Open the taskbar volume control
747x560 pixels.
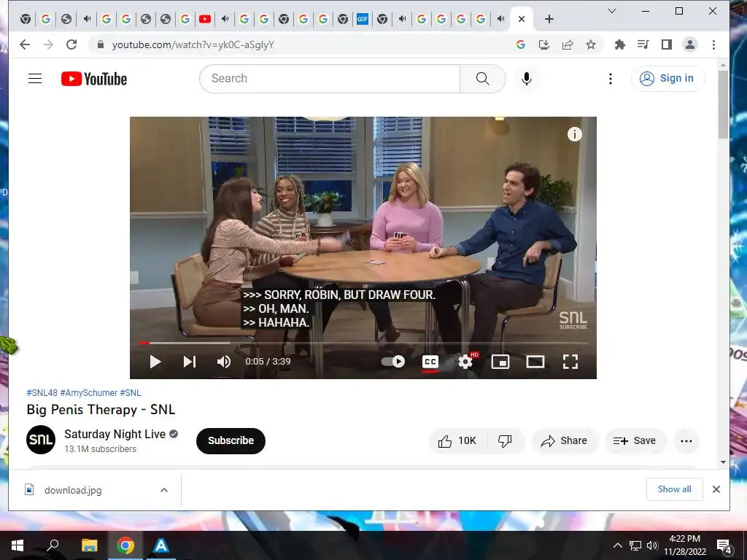pos(652,545)
